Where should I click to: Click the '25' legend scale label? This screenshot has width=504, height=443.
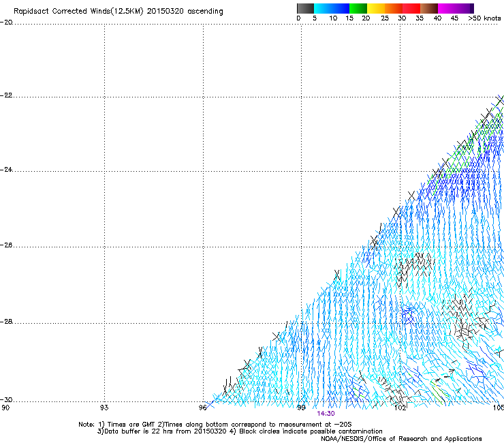click(x=385, y=18)
